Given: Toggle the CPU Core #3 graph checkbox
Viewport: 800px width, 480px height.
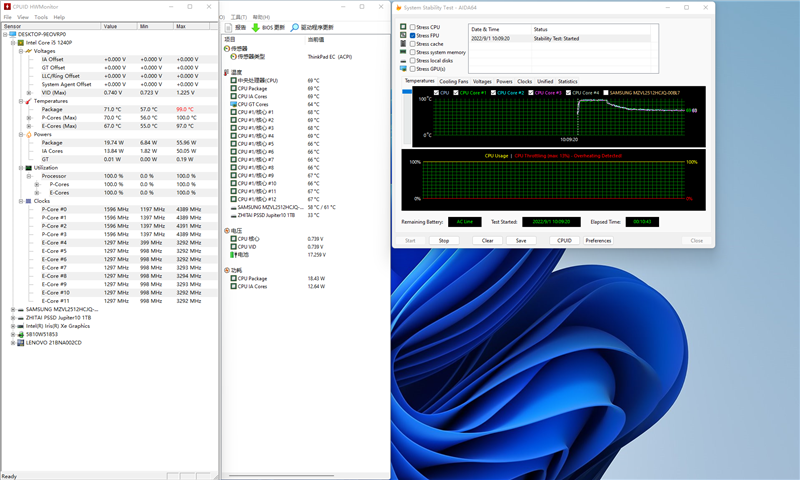Looking at the screenshot, I should pyautogui.click(x=531, y=93).
